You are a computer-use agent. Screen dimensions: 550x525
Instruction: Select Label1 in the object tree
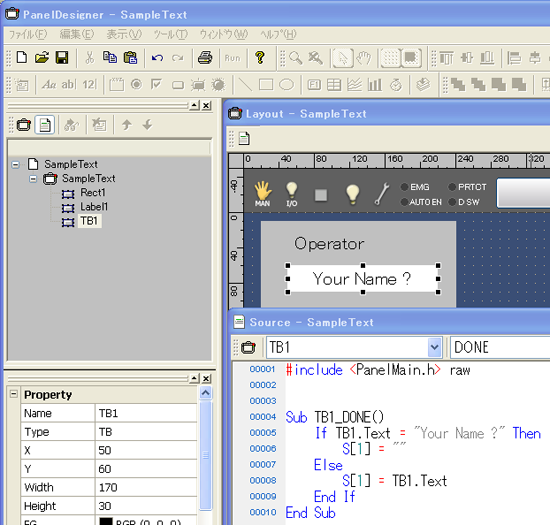(94, 207)
